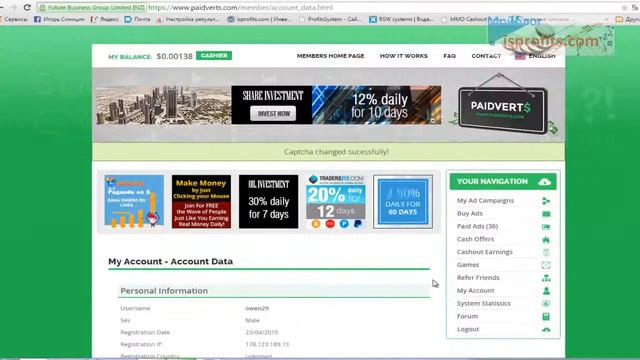
Task: Open the Oil Investment 30% daily ad
Action: (269, 202)
